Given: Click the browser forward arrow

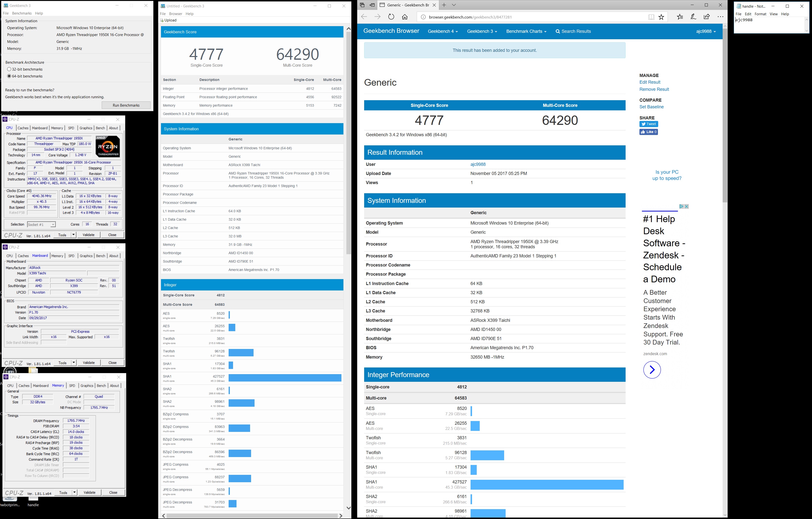Looking at the screenshot, I should pyautogui.click(x=377, y=17).
